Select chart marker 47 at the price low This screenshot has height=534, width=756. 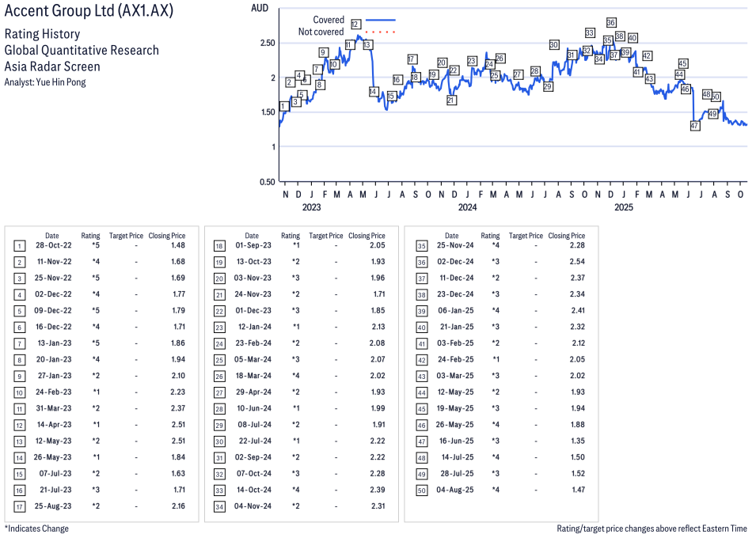coord(694,126)
